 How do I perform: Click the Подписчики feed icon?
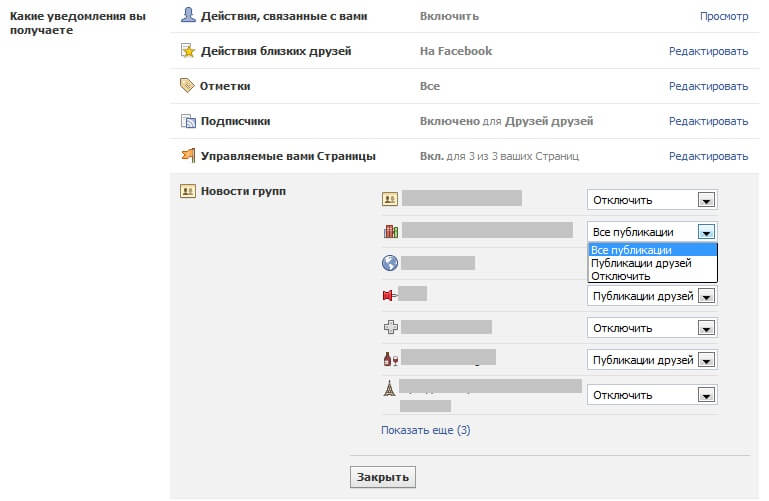[187, 121]
